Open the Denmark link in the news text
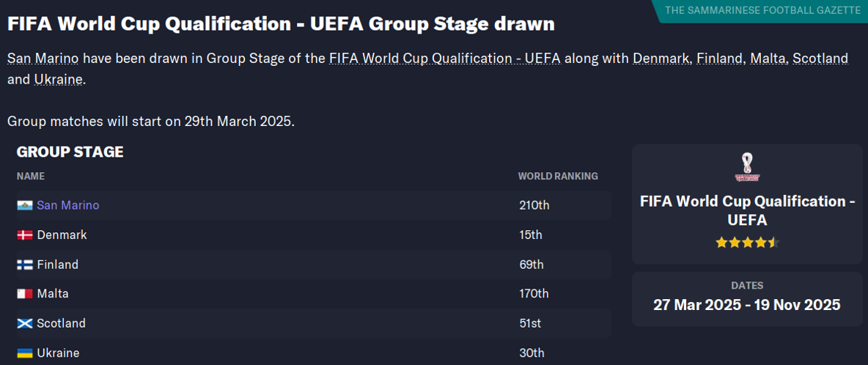This screenshot has height=365, width=868. (661, 59)
